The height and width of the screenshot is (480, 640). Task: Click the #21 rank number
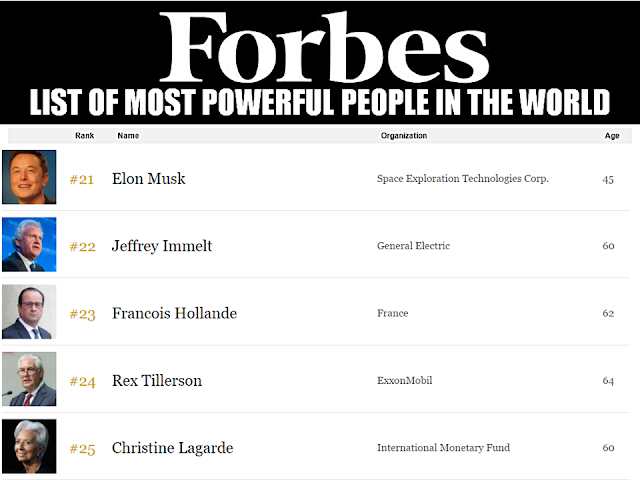82,179
